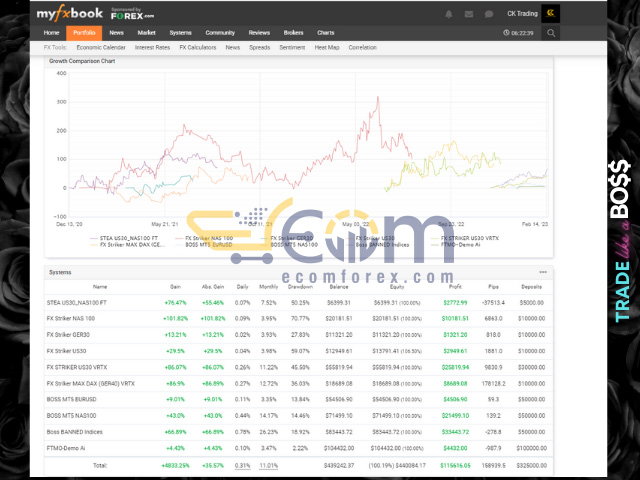Toggle FTMO-Demo Ai legend series
640x480 pixels.
pos(456,244)
